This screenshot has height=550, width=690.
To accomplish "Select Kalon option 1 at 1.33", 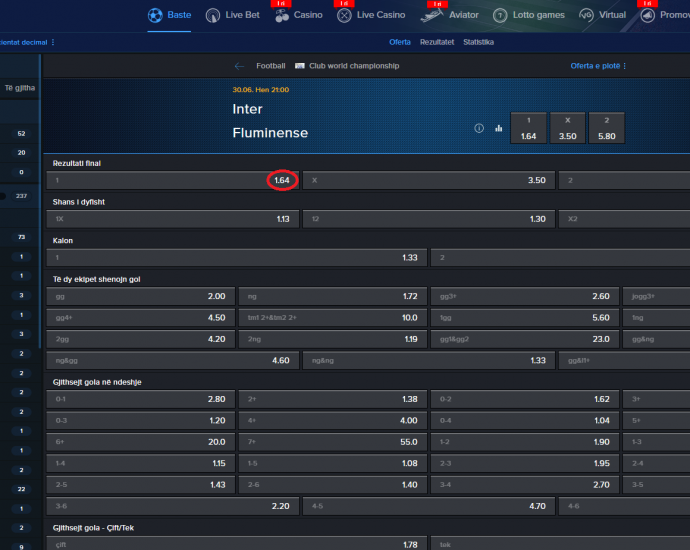I will pos(236,258).
